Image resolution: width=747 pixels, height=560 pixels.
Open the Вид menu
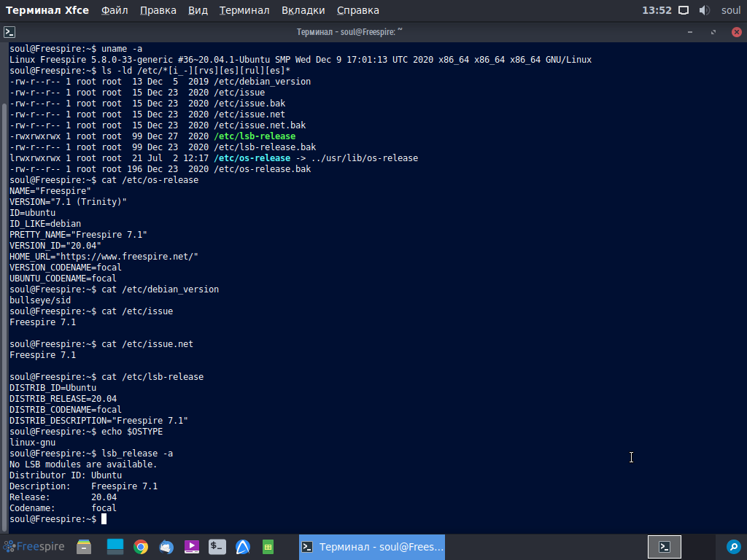198,10
